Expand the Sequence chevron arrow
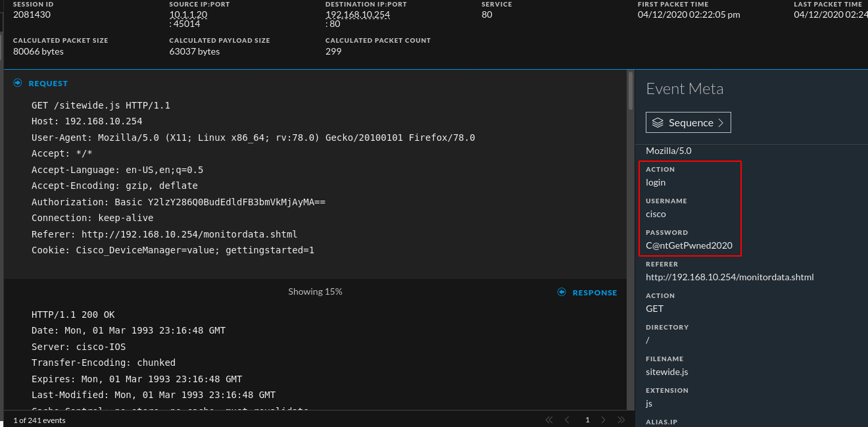The width and height of the screenshot is (868, 427). [x=721, y=123]
